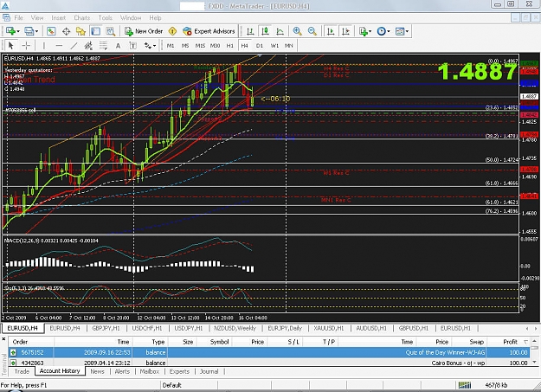Image resolution: width=541 pixels, height=392 pixels.
Task: Switch to the XAUUSD,H1 chart tab
Action: point(329,328)
